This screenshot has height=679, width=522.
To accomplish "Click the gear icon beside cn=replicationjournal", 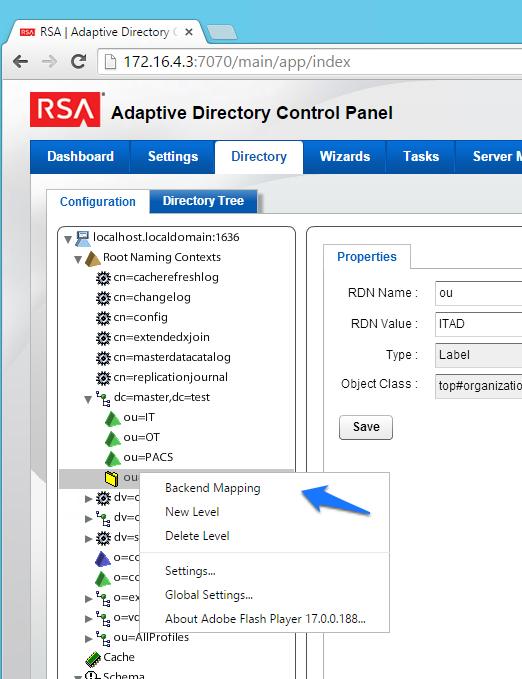I will click(x=103, y=378).
